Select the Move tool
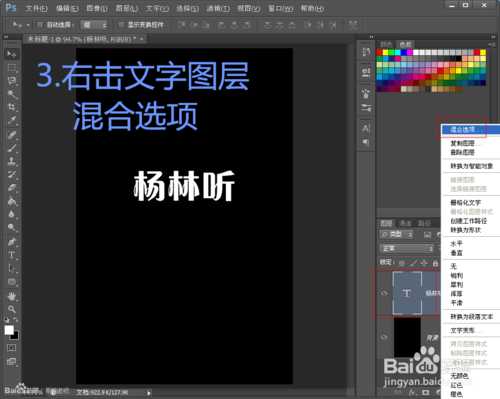500x399 pixels. click(11, 54)
